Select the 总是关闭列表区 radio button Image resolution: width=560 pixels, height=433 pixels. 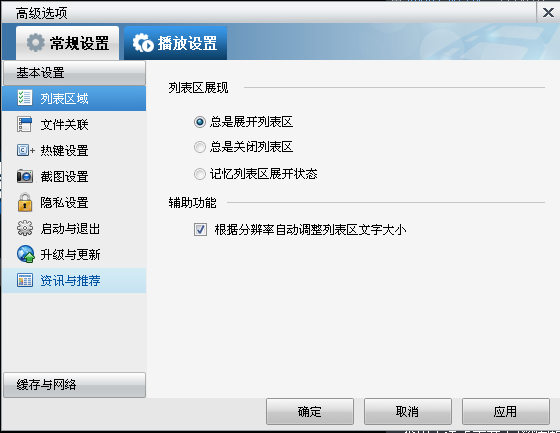tap(200, 147)
